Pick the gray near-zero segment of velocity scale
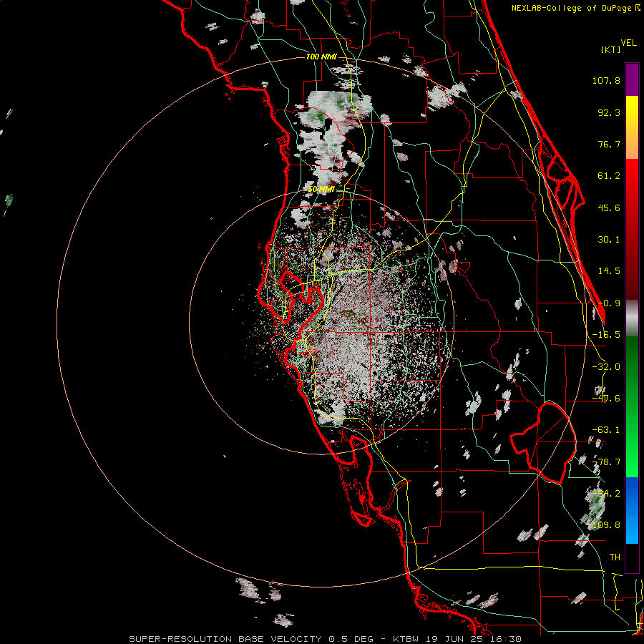Screen dimensions: 644x644 click(632, 318)
